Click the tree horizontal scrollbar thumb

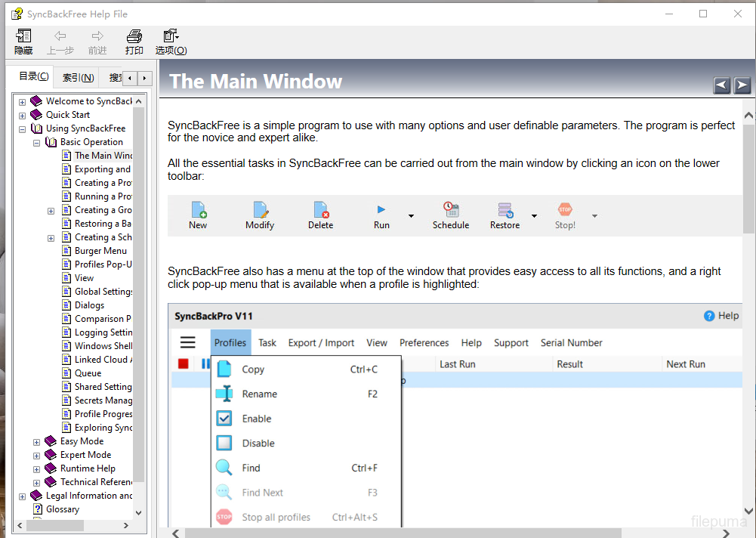coord(55,525)
